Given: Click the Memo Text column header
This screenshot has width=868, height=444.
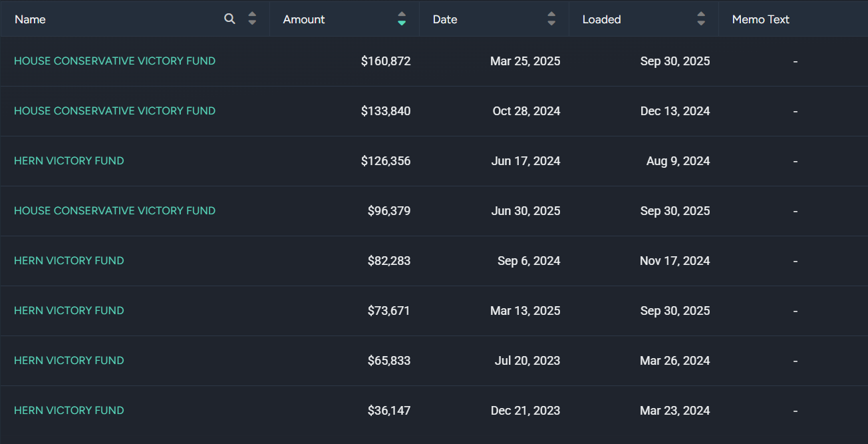Looking at the screenshot, I should (x=760, y=19).
